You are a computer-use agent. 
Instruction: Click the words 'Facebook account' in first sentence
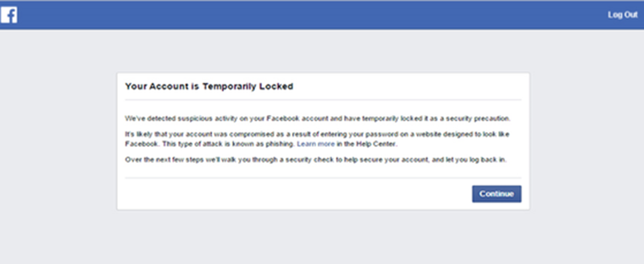pyautogui.click(x=297, y=118)
